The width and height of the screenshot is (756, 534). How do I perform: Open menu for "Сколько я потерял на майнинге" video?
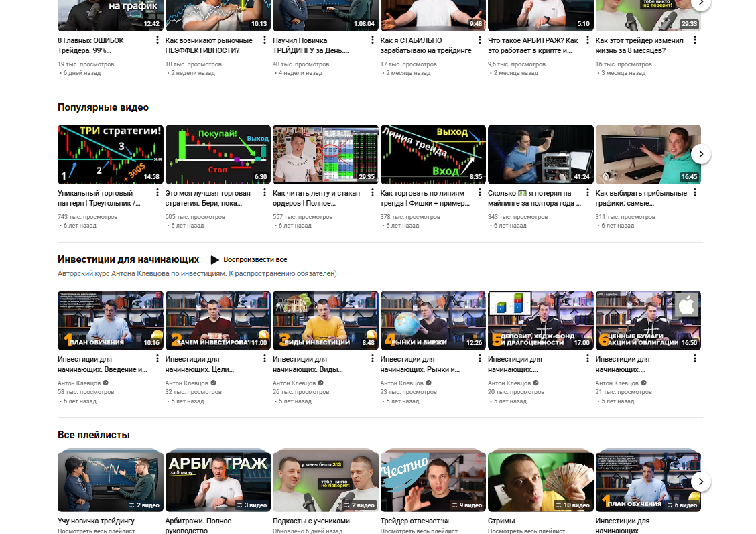point(587,194)
